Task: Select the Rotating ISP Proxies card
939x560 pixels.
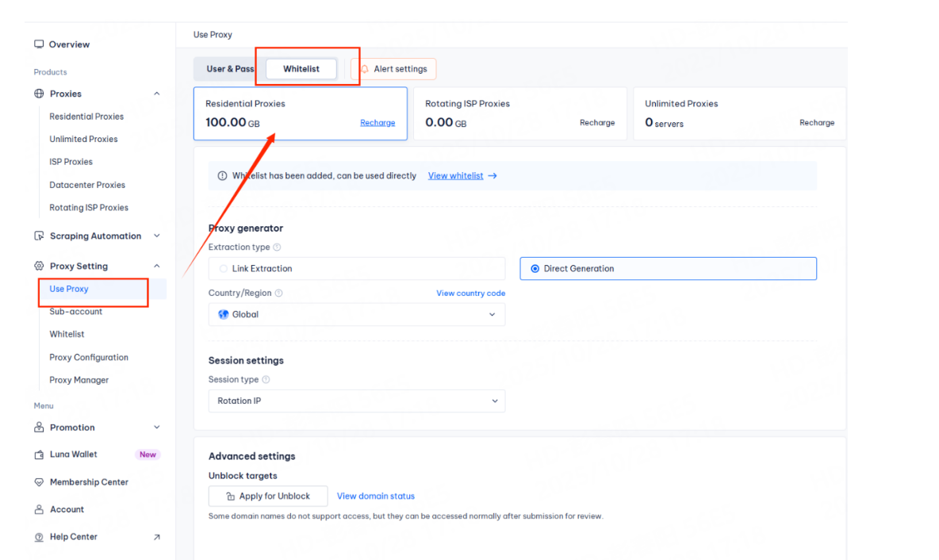Action: [x=519, y=113]
